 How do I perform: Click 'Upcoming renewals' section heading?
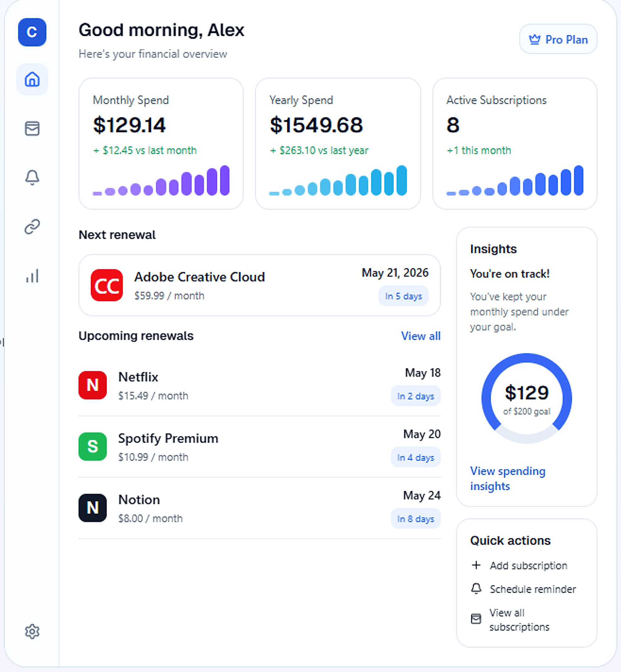click(x=136, y=336)
